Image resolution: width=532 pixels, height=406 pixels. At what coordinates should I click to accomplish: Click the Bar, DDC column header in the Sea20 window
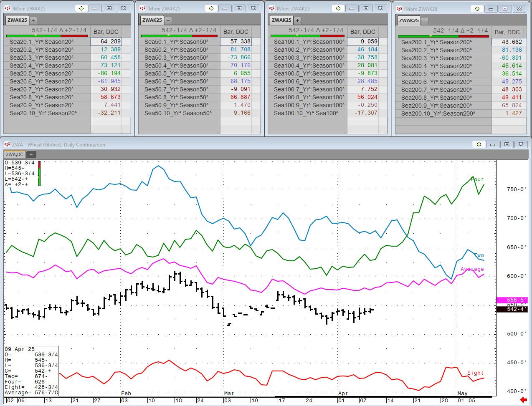[x=106, y=32]
